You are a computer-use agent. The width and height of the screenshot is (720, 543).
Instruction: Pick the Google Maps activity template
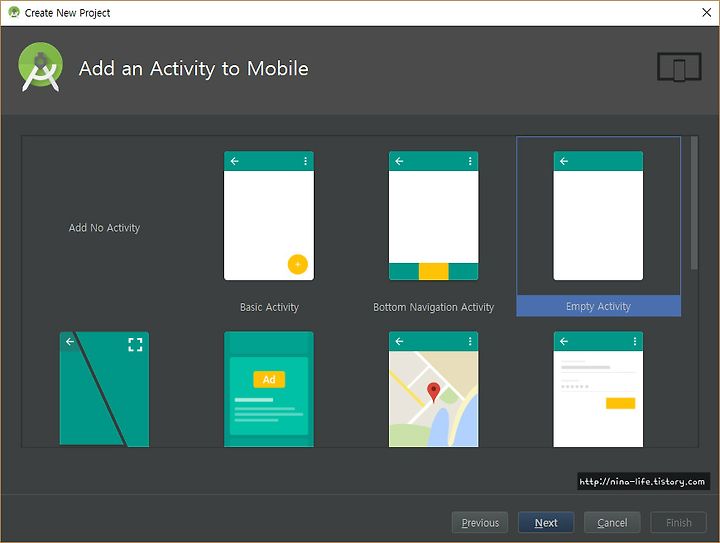click(x=433, y=389)
